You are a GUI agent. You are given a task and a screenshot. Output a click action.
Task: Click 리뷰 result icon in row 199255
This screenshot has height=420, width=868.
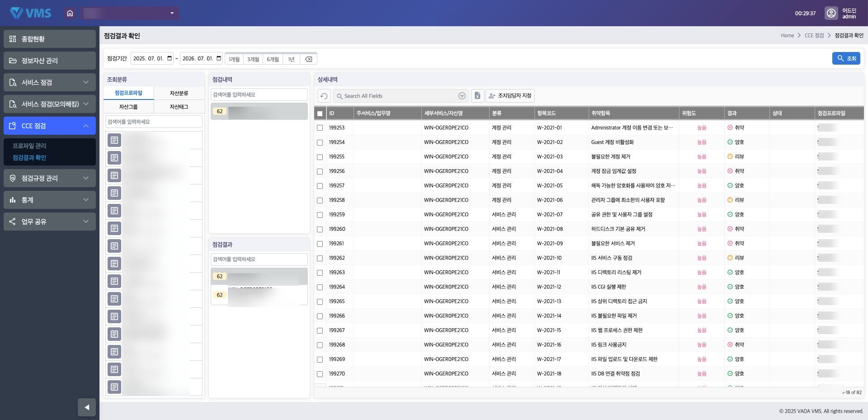point(730,156)
